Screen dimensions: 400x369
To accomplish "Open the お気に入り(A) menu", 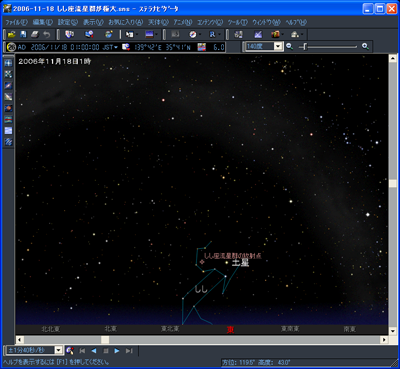I will click(x=125, y=22).
